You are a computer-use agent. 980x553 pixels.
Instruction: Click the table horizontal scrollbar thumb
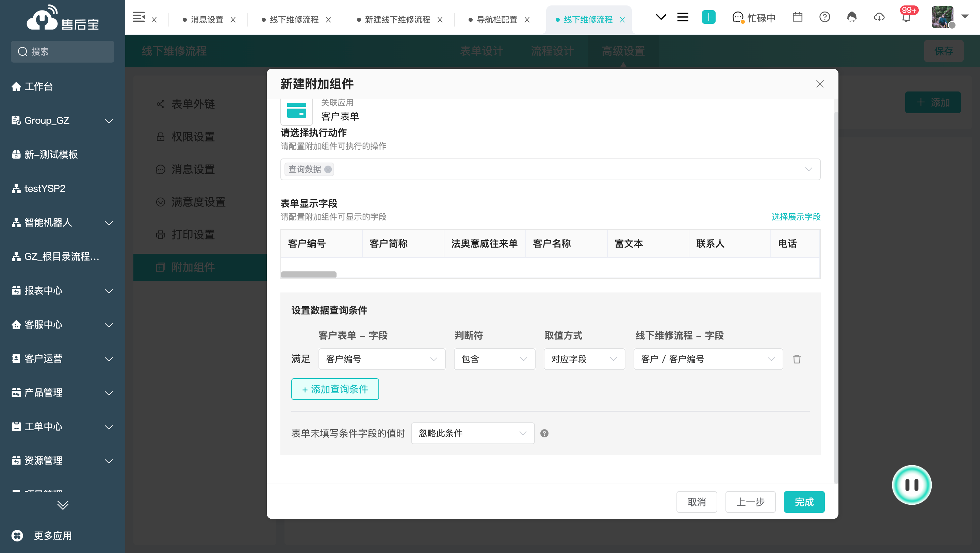[x=309, y=274]
